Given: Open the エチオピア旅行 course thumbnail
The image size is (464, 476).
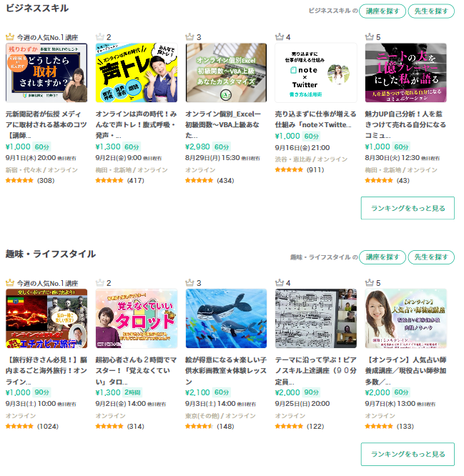Looking at the screenshot, I should [46, 319].
